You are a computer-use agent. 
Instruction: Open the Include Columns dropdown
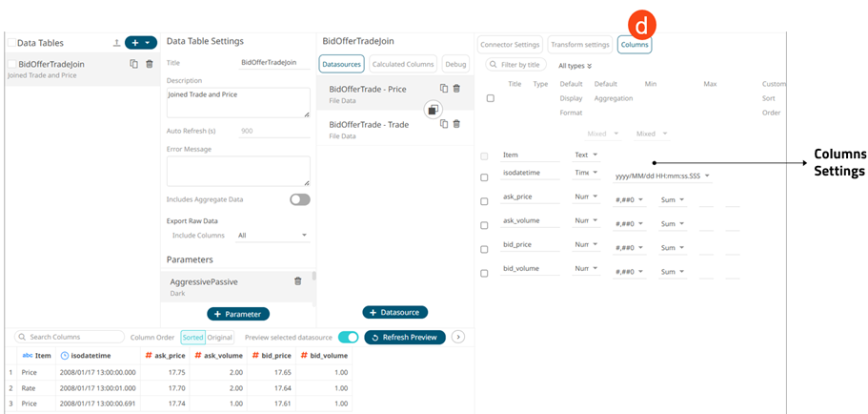pyautogui.click(x=273, y=236)
